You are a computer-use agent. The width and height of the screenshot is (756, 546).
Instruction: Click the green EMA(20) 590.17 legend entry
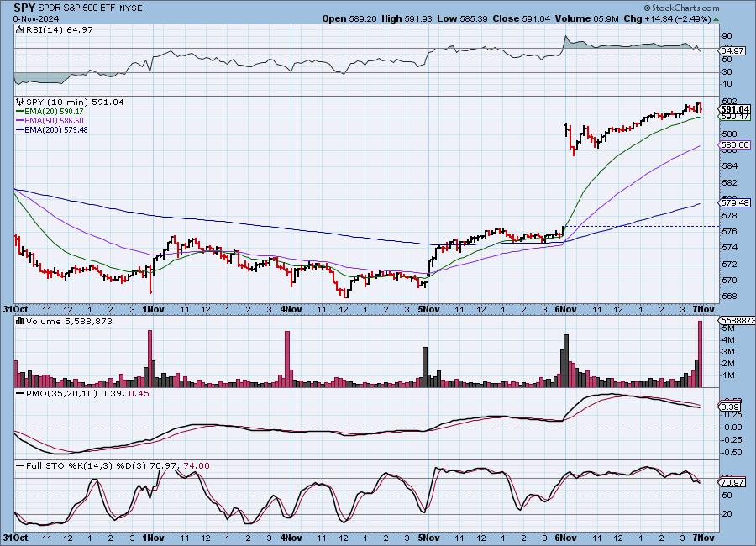click(x=50, y=112)
